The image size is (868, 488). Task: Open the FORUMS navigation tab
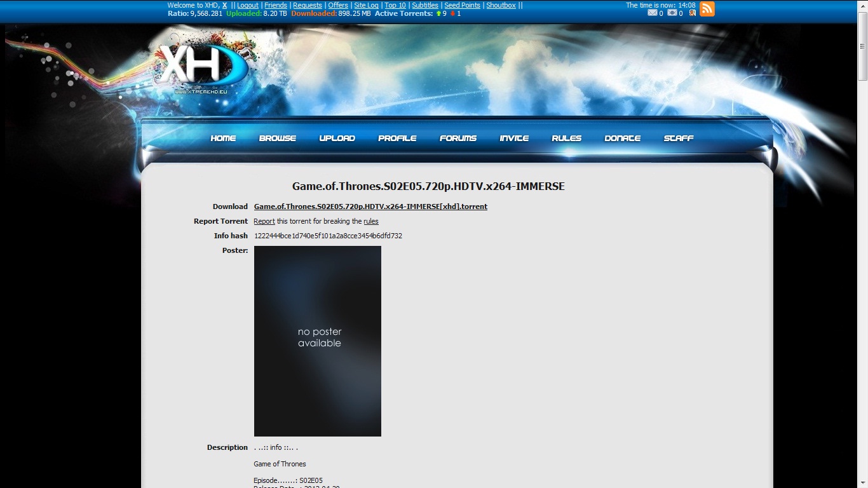pos(458,138)
